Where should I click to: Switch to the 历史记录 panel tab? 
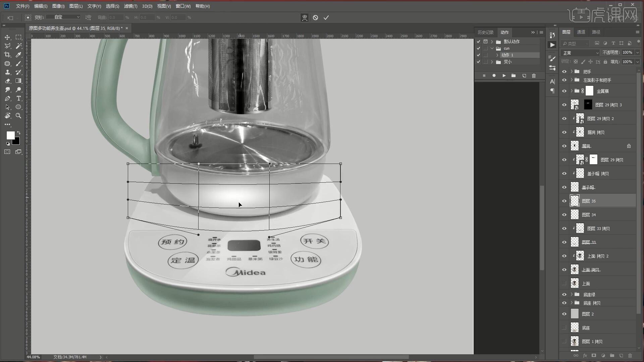[485, 32]
